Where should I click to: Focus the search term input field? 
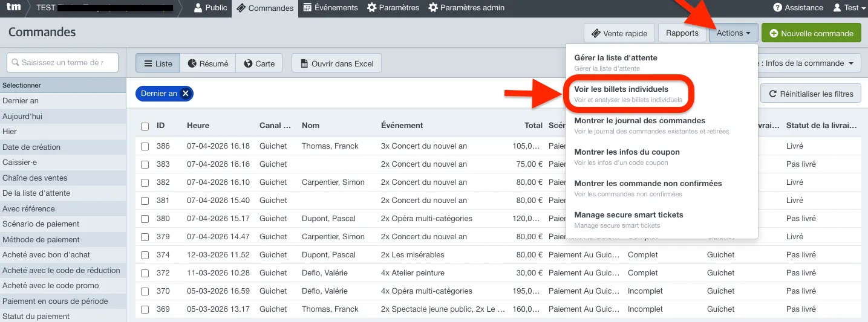click(63, 62)
